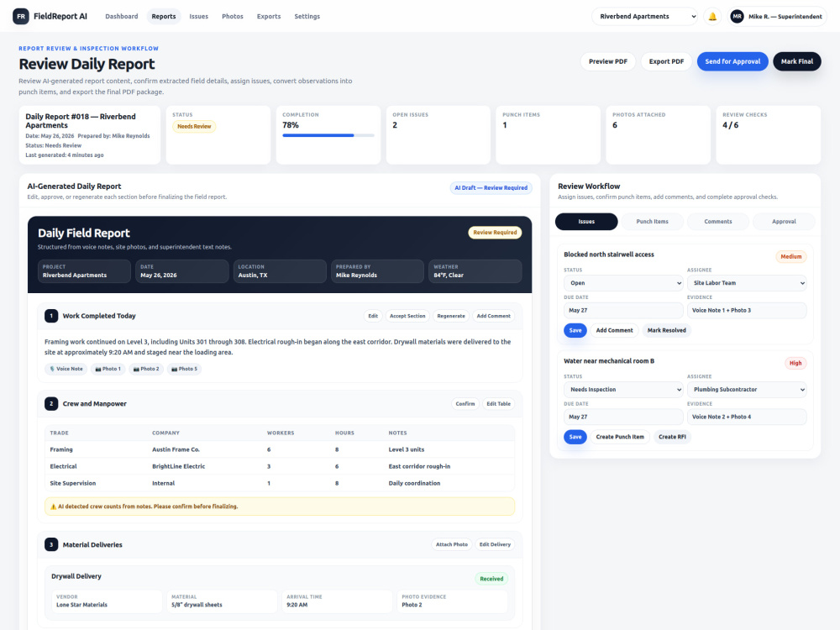Click Site Supervision row trade cell
The width and height of the screenshot is (840, 630).
point(73,483)
